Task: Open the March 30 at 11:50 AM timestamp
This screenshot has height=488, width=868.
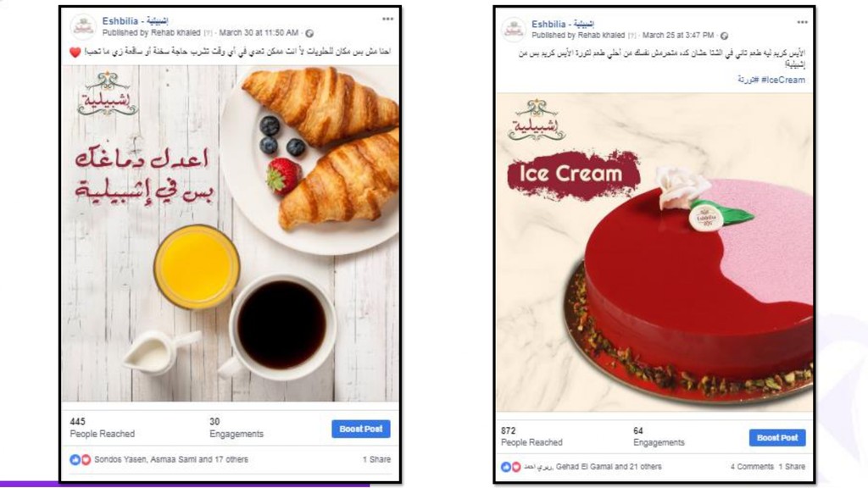Action: (x=259, y=33)
